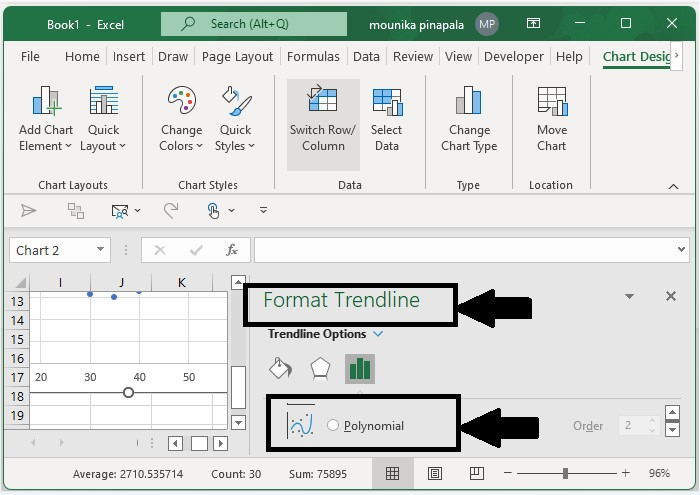Click the formula bar confirm checkmark

pyautogui.click(x=196, y=250)
